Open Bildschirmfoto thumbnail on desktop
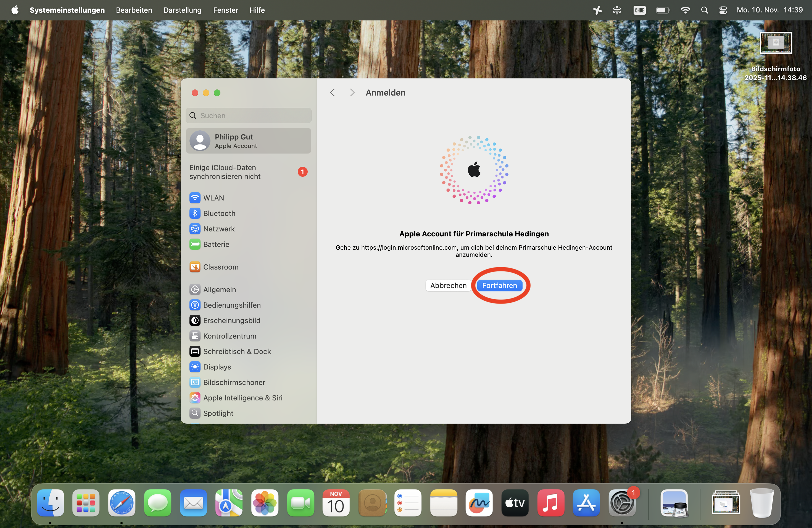Image resolution: width=812 pixels, height=528 pixels. point(776,43)
